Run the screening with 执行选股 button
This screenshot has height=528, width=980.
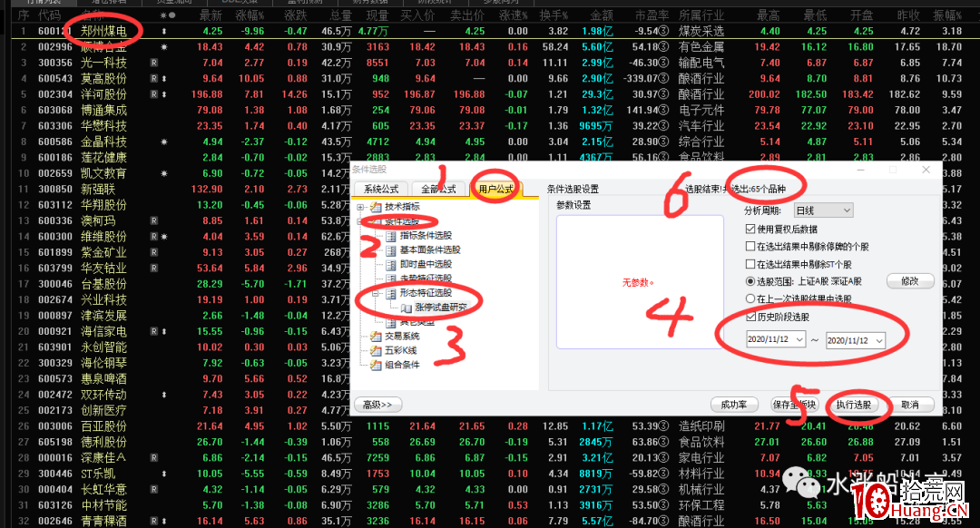[854, 405]
